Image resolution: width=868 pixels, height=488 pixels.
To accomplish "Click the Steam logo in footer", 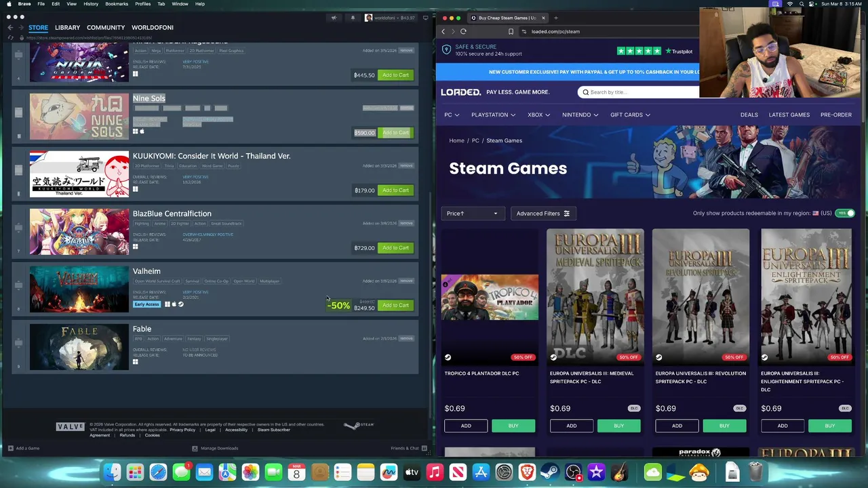I will coord(359,426).
